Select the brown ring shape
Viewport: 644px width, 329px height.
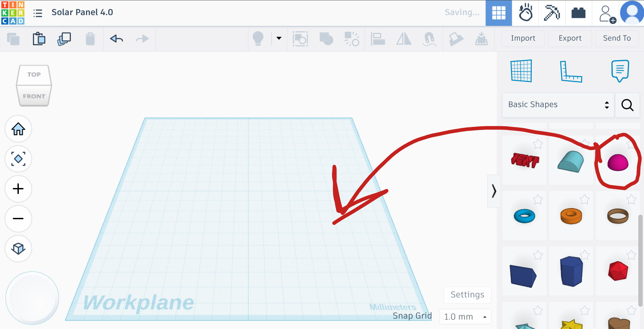(x=618, y=216)
